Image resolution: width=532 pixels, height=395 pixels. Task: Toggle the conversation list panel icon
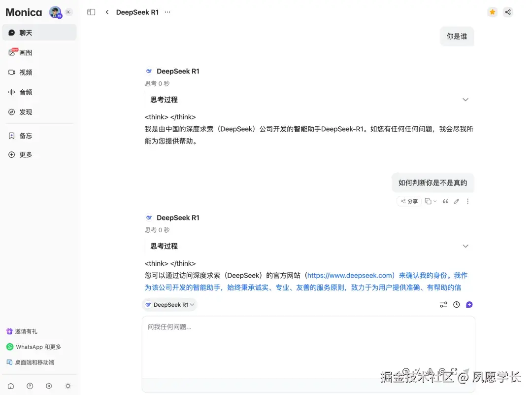point(91,12)
